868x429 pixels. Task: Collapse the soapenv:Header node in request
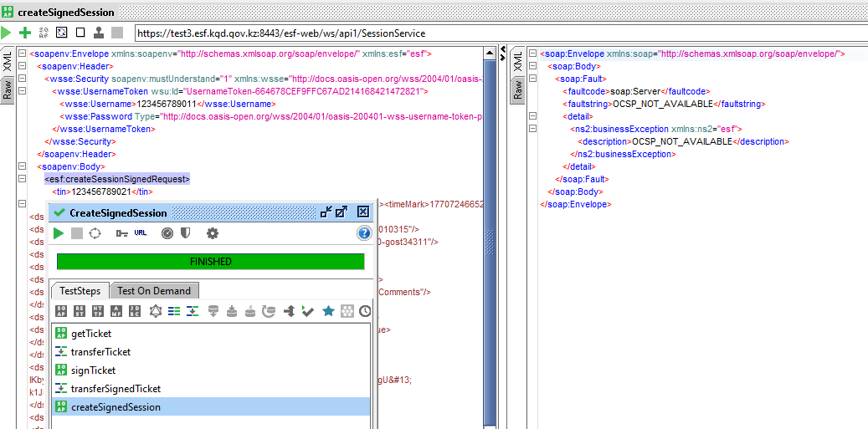[x=22, y=66]
